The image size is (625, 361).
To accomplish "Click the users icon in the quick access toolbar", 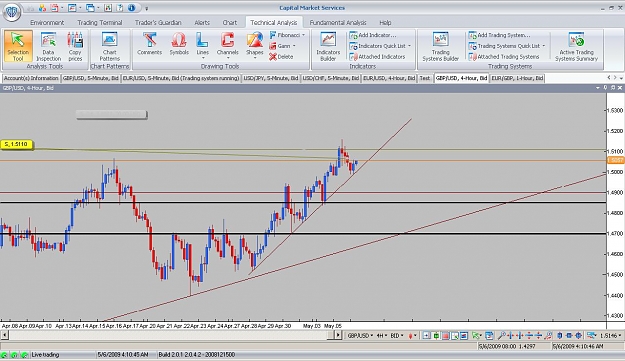I will coord(43,8).
